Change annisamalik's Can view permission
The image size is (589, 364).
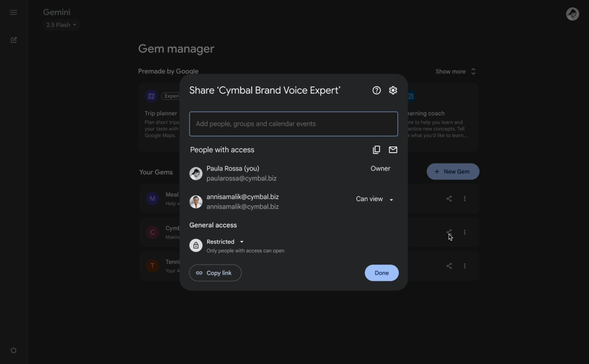click(x=374, y=199)
